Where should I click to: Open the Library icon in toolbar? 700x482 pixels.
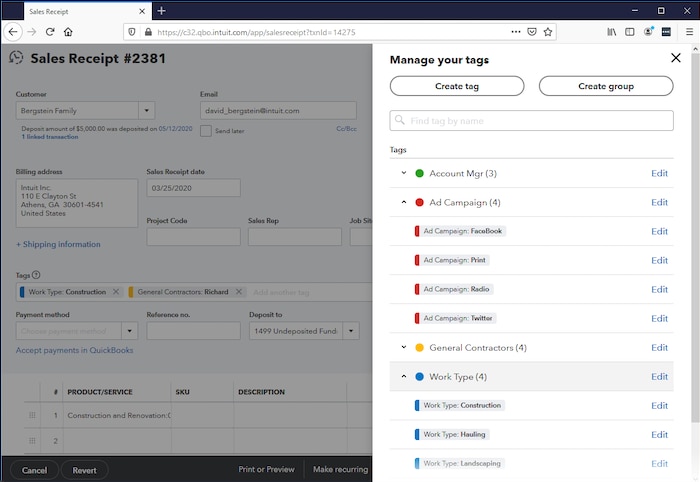[612, 32]
